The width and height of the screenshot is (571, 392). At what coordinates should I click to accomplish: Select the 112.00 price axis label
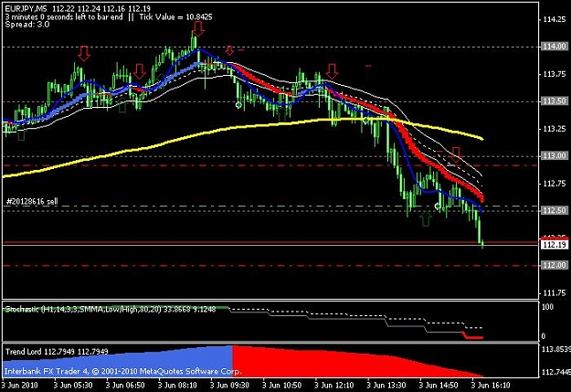point(555,265)
